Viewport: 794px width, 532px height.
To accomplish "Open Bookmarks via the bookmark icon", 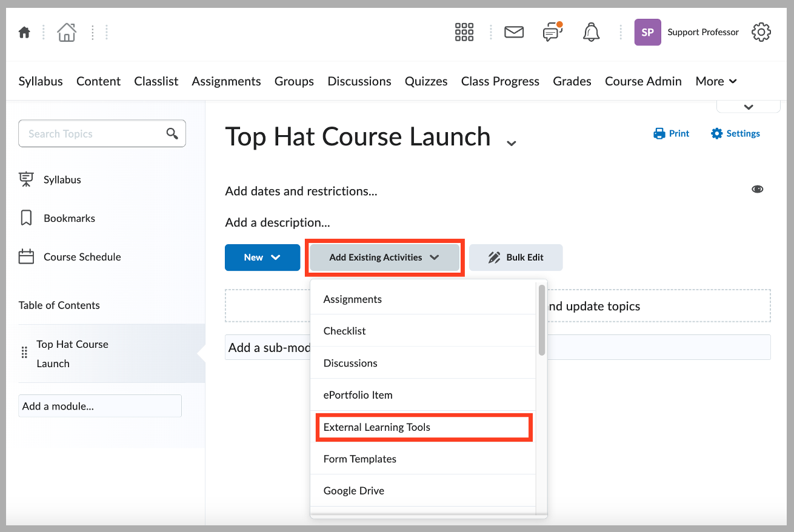I will (x=26, y=218).
